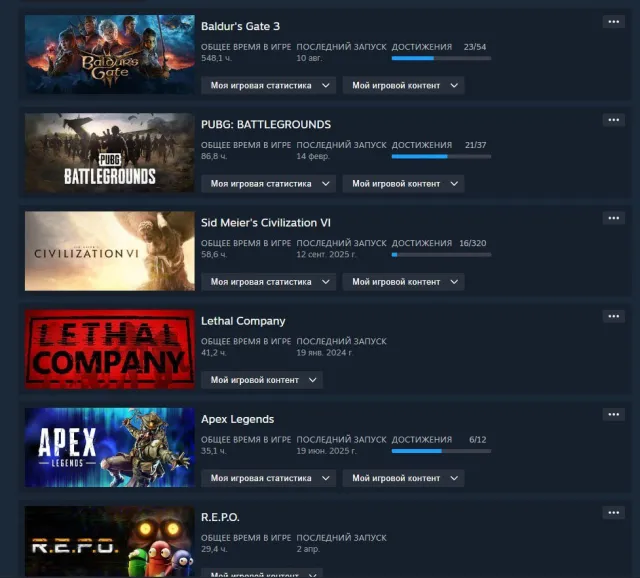Image resolution: width=640 pixels, height=578 pixels.
Task: Click the '58,6 ч.' playtime value
Action: 214,254
